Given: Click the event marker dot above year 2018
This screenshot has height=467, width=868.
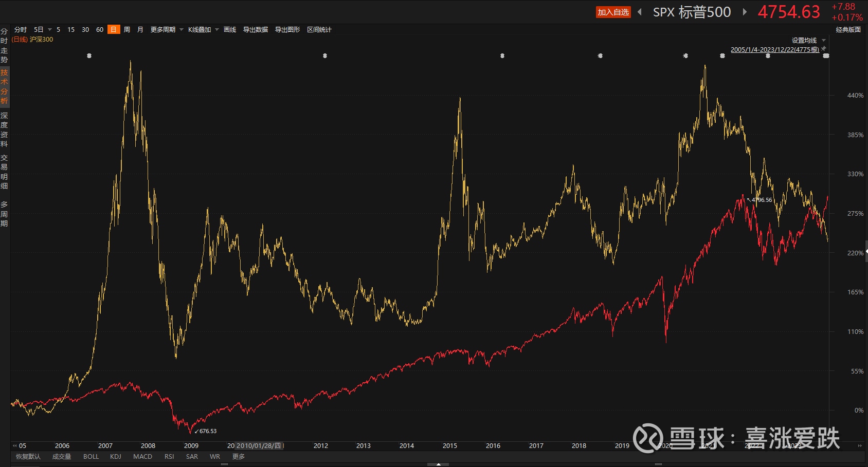Looking at the screenshot, I should tap(600, 55).
